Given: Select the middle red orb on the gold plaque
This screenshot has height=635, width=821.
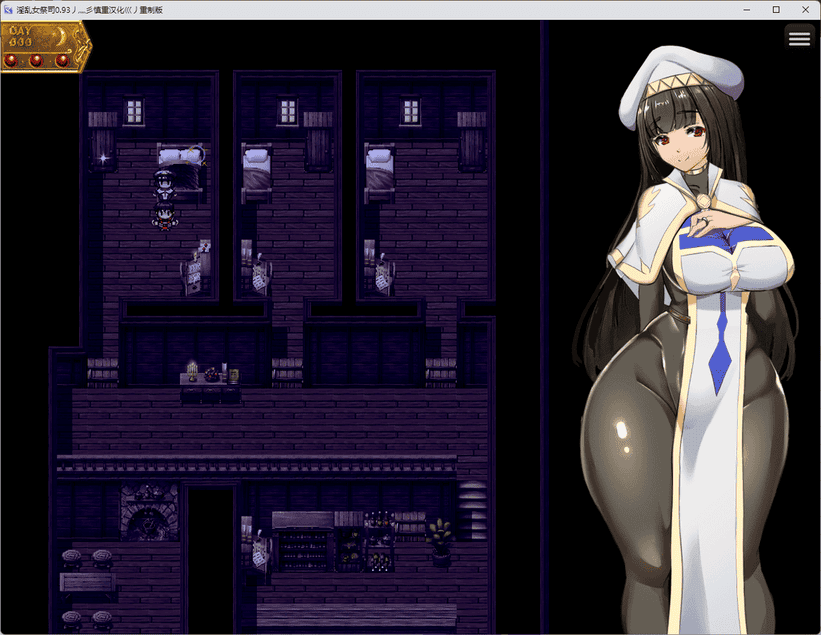Looking at the screenshot, I should (x=35, y=60).
